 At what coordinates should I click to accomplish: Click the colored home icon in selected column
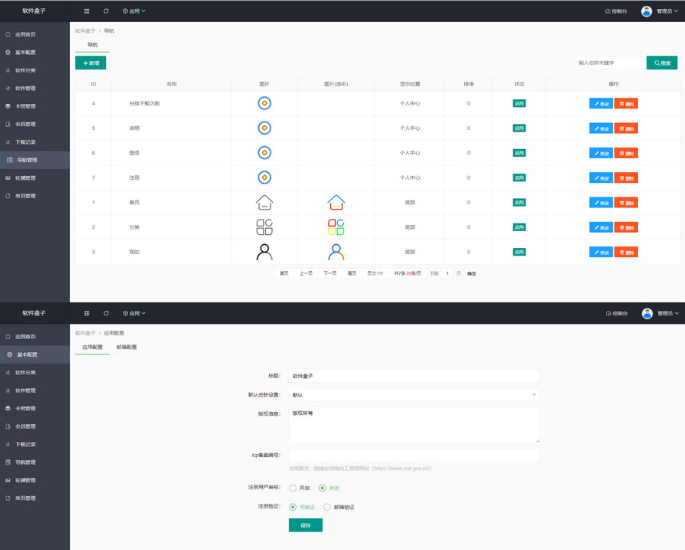coord(336,202)
